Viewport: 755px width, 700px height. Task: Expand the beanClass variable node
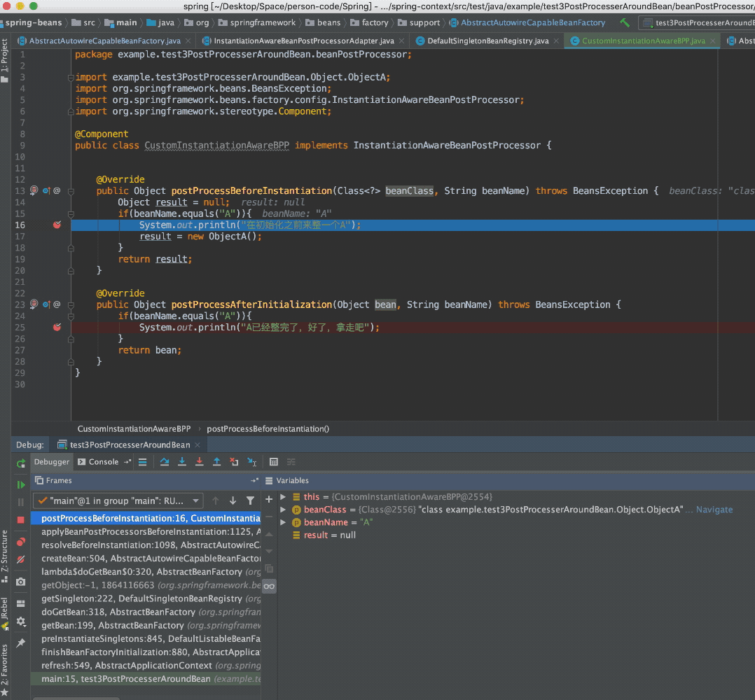(283, 510)
